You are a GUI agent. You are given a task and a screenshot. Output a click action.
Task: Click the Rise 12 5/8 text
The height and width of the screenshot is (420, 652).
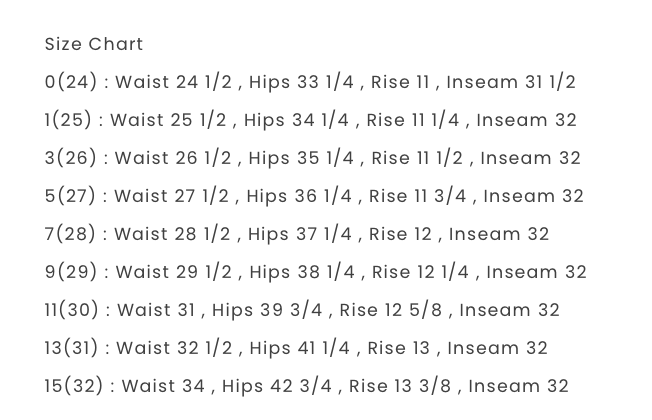tap(391, 310)
